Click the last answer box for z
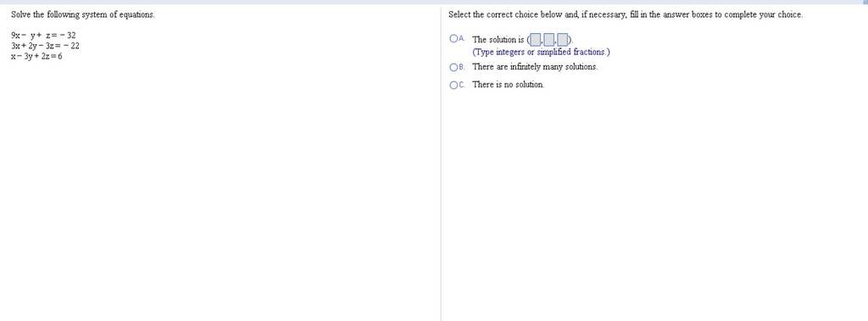Viewport: 868px width, 321px height. [x=563, y=39]
